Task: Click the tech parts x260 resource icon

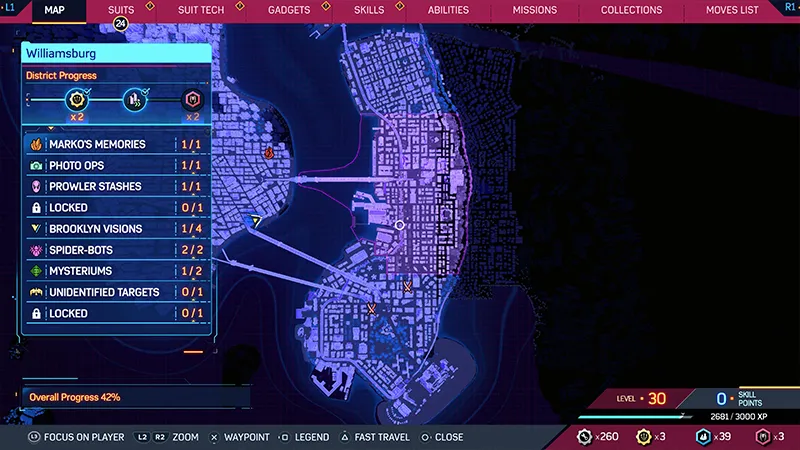Action: point(584,437)
